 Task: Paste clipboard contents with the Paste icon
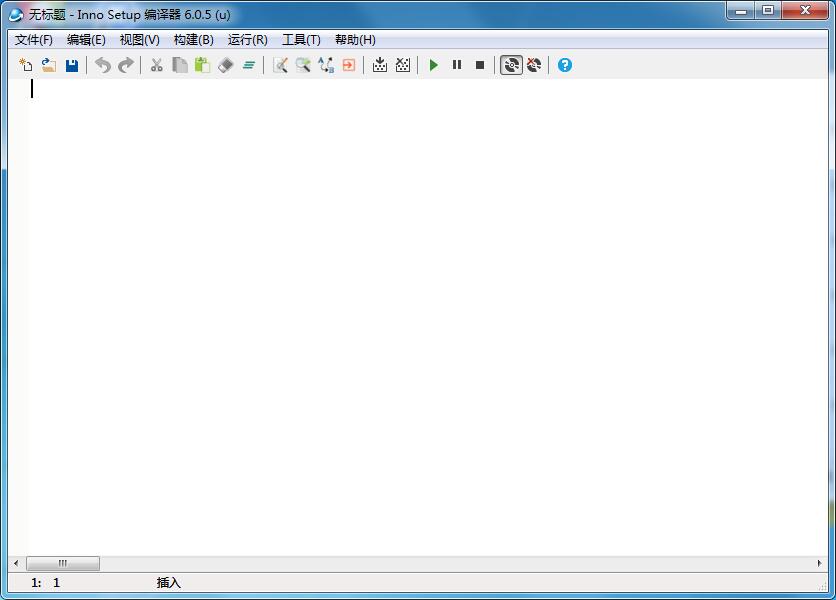point(203,65)
